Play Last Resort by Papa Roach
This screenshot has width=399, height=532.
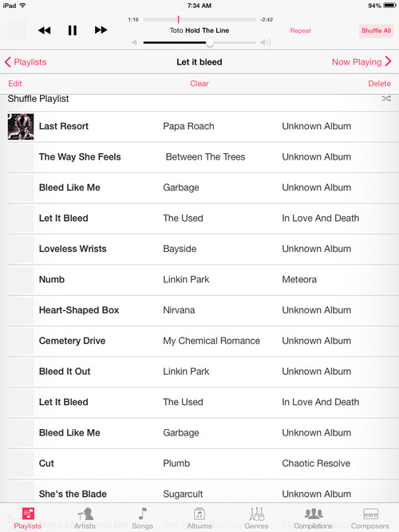[x=203, y=127]
